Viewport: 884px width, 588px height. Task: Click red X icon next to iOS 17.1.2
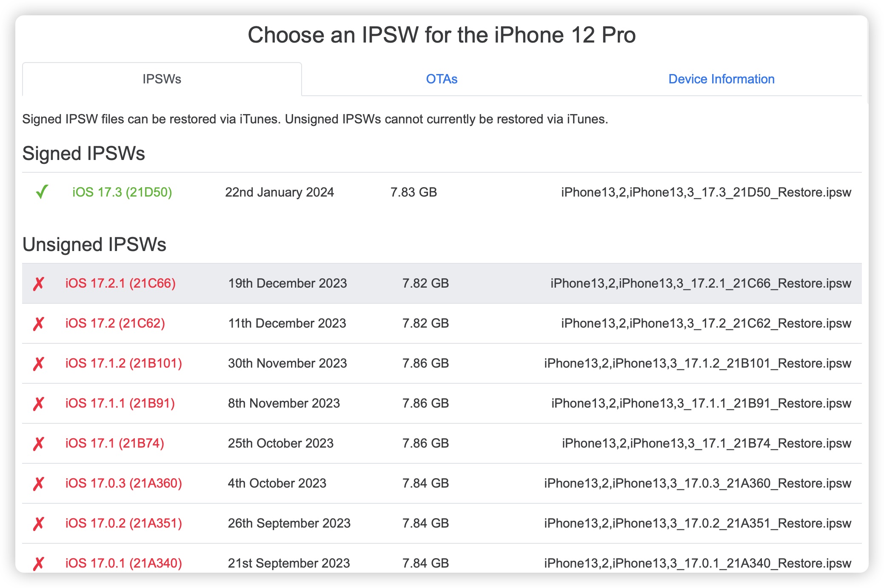39,363
